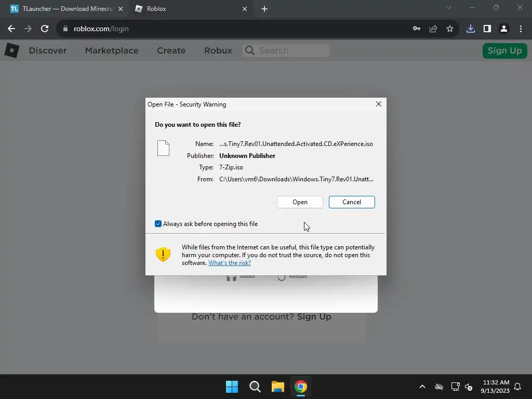Viewport: 532px width, 399px height.
Task: Open a new tab with plus button
Action: (264, 9)
